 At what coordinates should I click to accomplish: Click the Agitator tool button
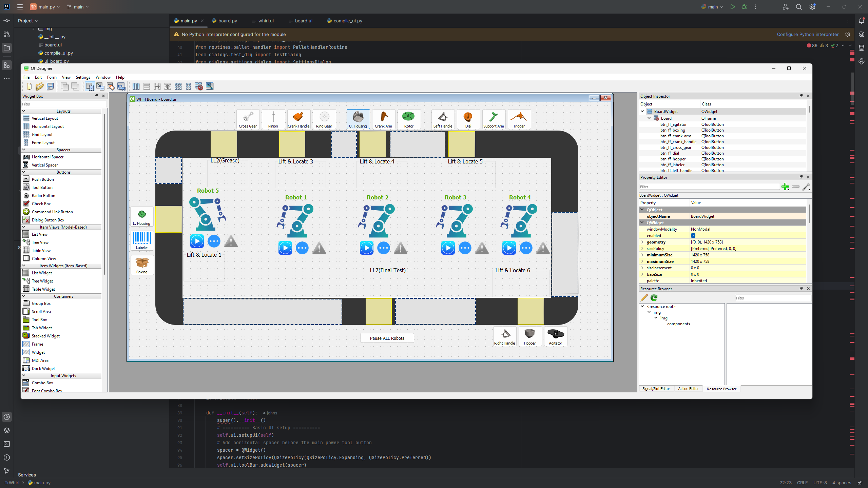pos(556,336)
